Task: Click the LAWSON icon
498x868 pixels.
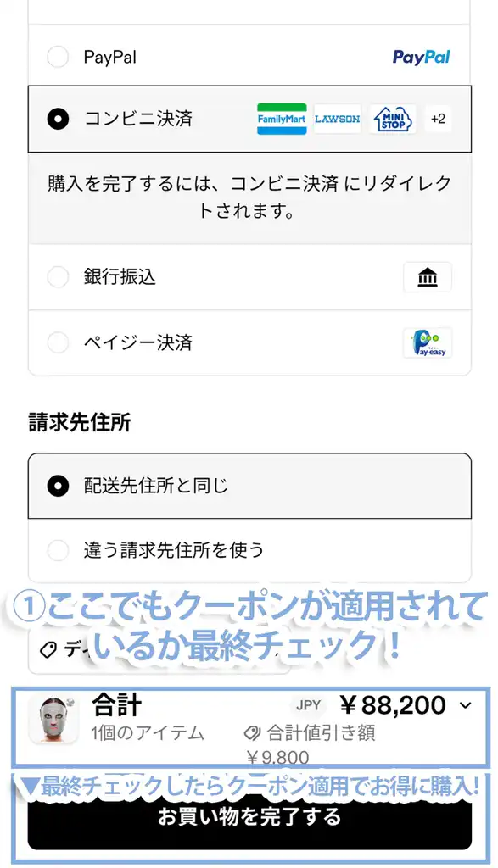Action: click(x=337, y=119)
